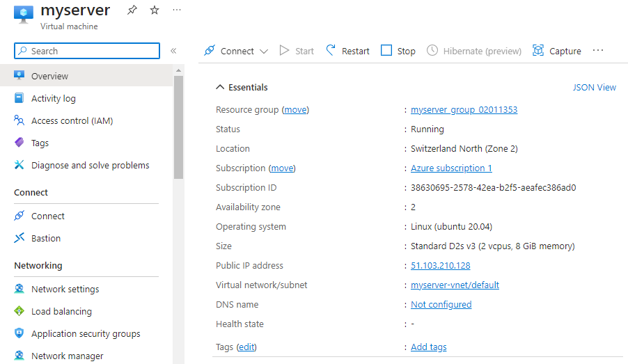Image resolution: width=628 pixels, height=364 pixels.
Task: Open more options ellipsis beside myserver title
Action: [x=177, y=10]
